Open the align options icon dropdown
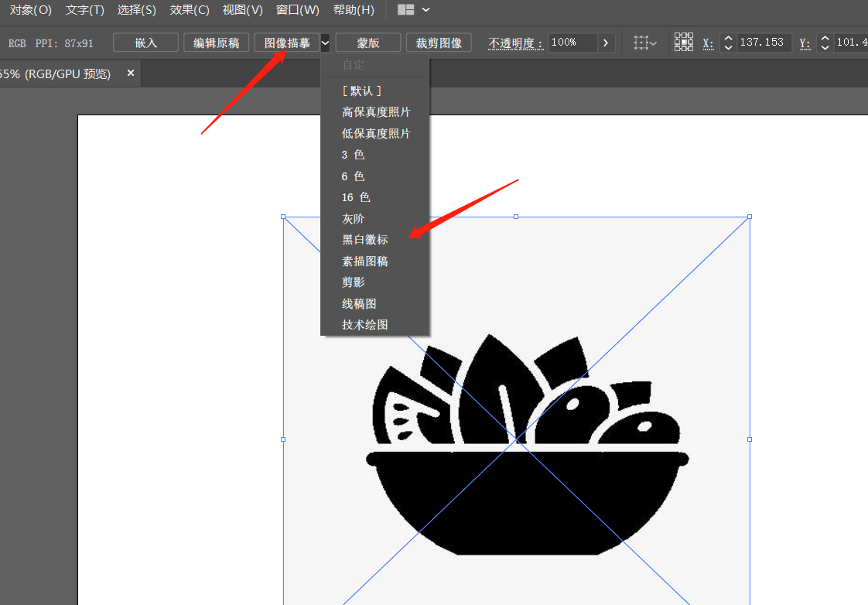 click(645, 43)
